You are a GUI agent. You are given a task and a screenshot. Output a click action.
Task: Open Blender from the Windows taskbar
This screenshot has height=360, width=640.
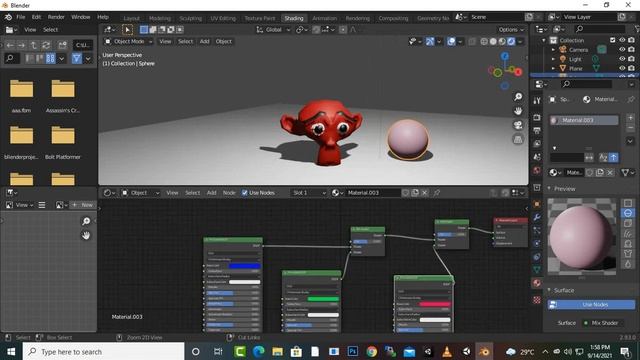coord(484,351)
